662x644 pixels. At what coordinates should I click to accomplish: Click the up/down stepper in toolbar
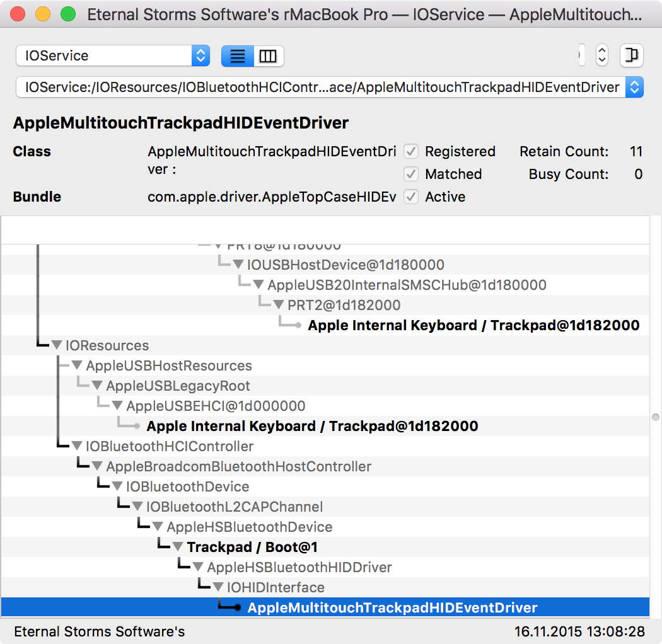(x=602, y=55)
